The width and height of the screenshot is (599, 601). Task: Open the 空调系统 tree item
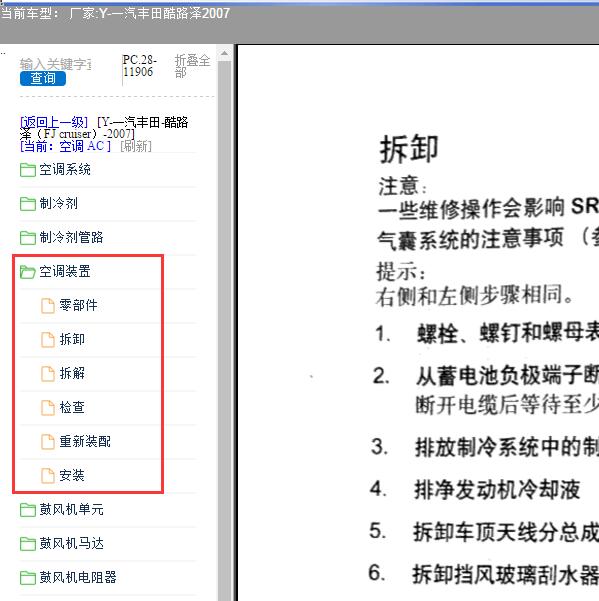coord(65,169)
